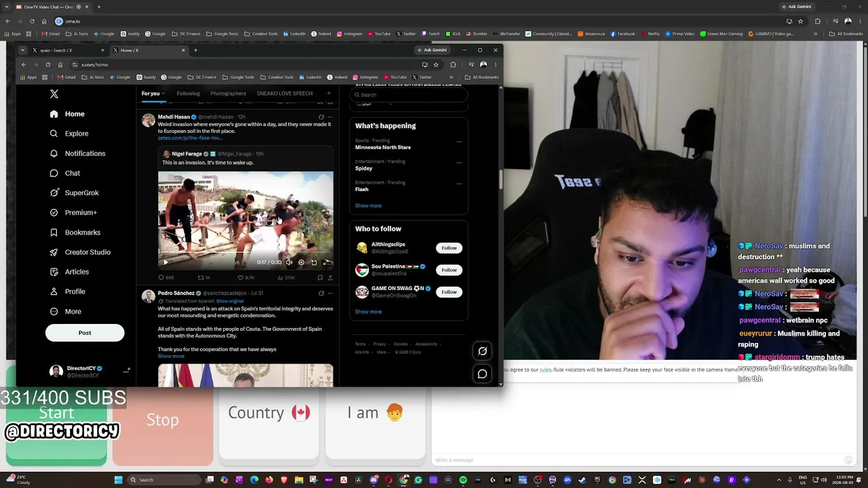The width and height of the screenshot is (868, 488).
Task: Follow the GAME ON SWAG ON account
Action: (449, 292)
